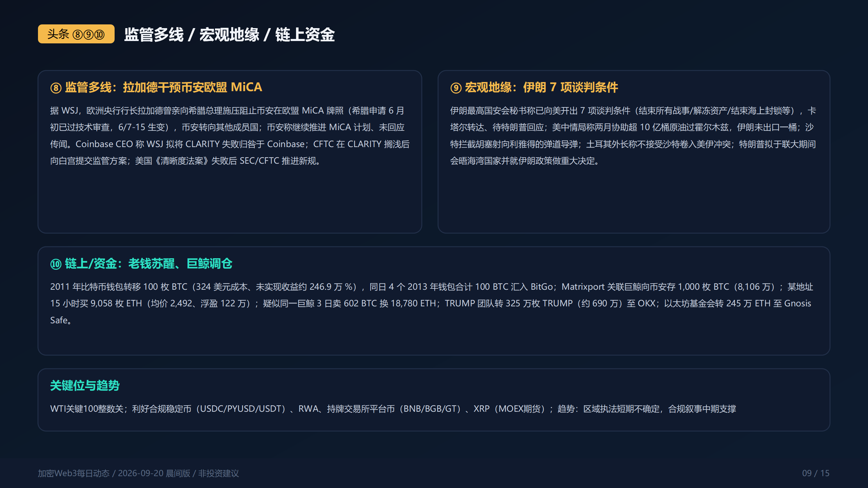Image resolution: width=868 pixels, height=488 pixels.
Task: Click the yellow 头条 ⑧⑨⑩ badge
Action: coord(76,34)
